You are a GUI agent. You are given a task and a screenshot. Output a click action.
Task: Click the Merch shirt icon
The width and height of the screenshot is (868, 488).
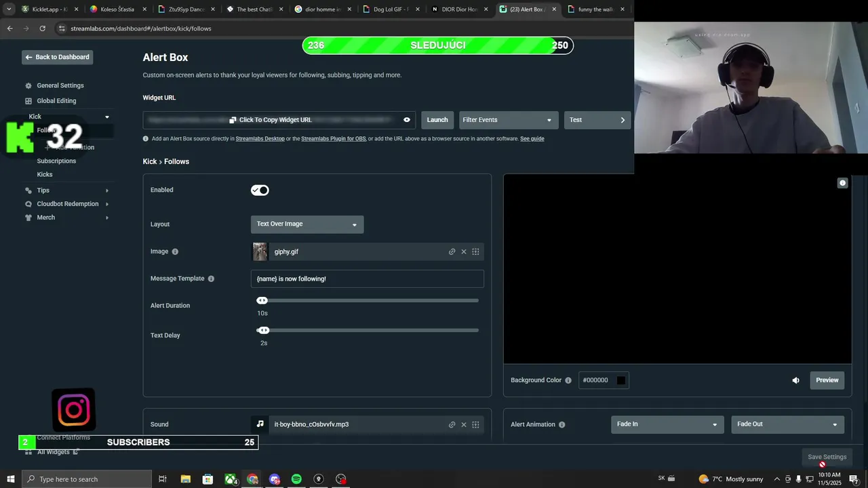pyautogui.click(x=28, y=218)
